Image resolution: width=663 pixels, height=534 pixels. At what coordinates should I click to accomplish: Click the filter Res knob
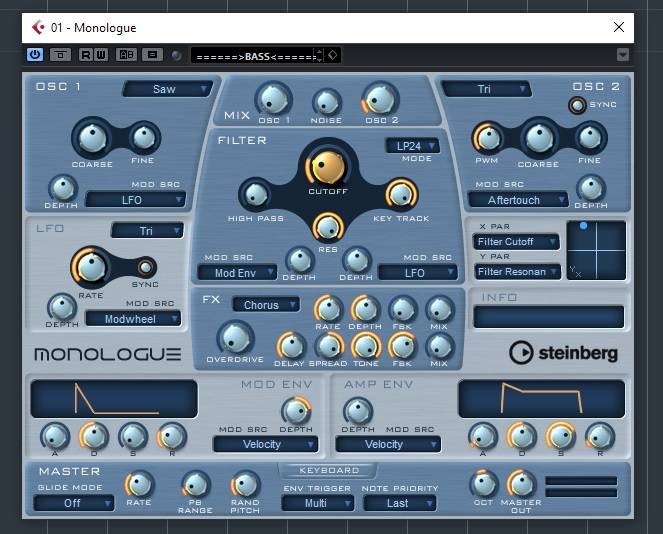pos(328,226)
